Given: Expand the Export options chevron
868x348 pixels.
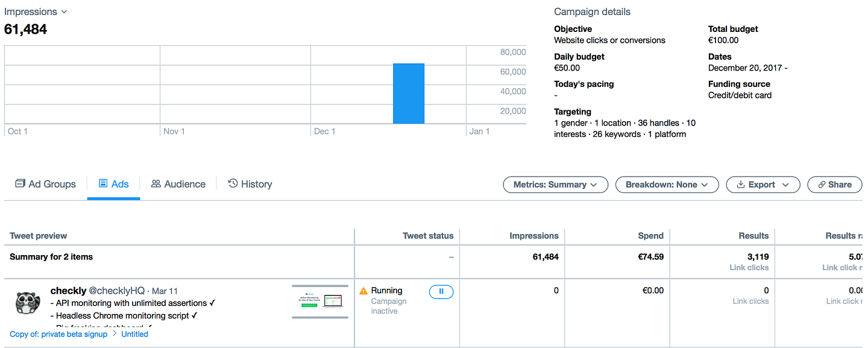Looking at the screenshot, I should 785,185.
